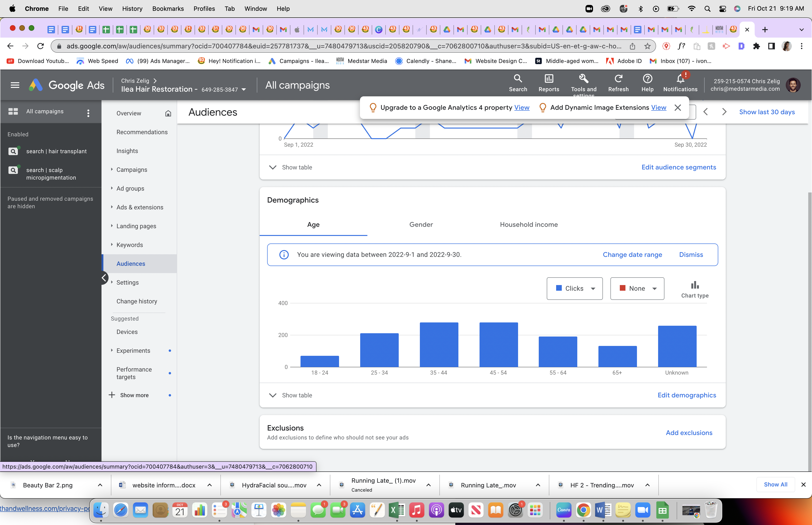This screenshot has height=525, width=812.
Task: Switch to the Household income tab
Action: click(x=528, y=224)
